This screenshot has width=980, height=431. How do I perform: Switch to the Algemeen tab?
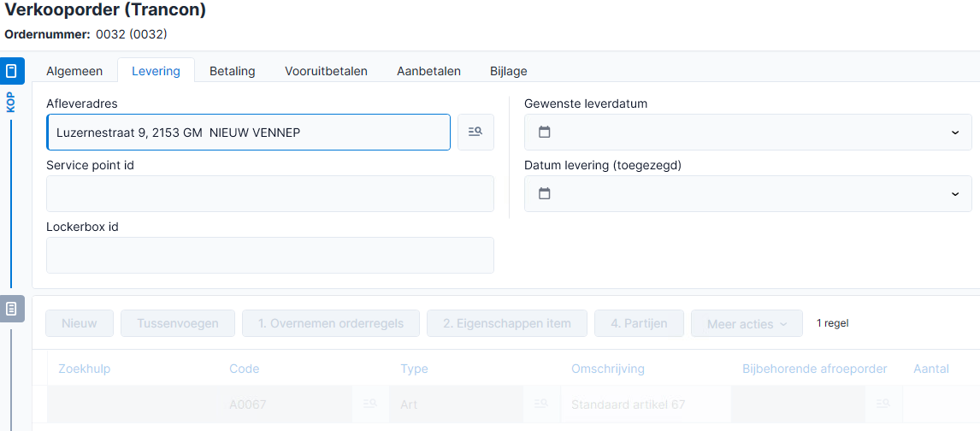coord(74,71)
